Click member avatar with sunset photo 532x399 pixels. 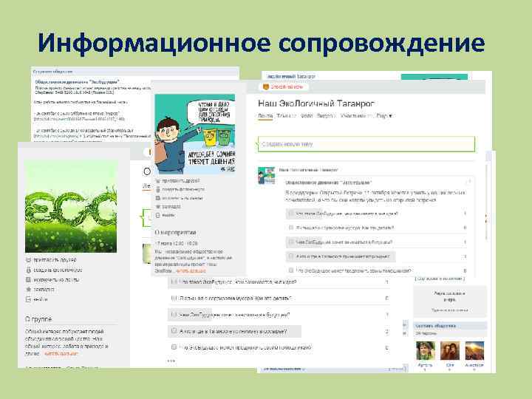point(474,351)
